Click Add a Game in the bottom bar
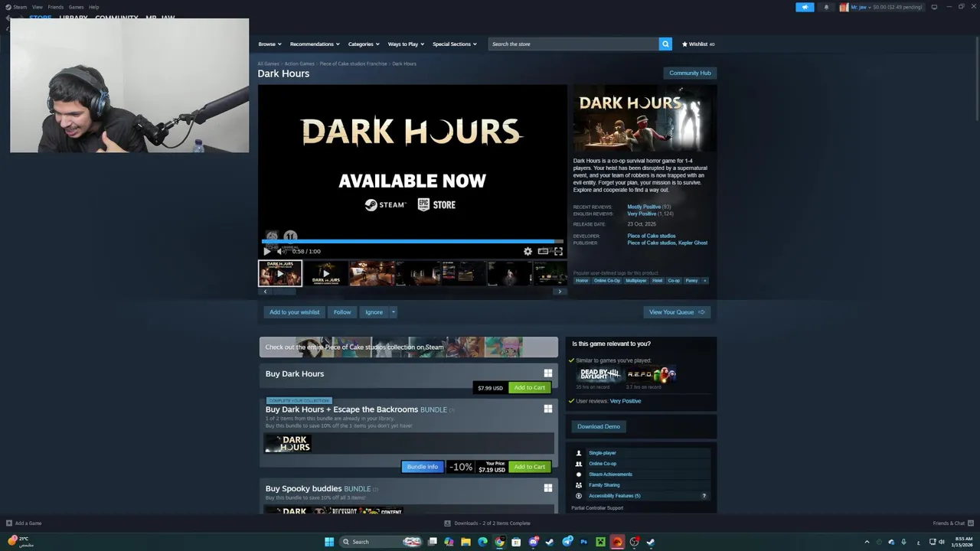The width and height of the screenshot is (980, 551). 24,523
